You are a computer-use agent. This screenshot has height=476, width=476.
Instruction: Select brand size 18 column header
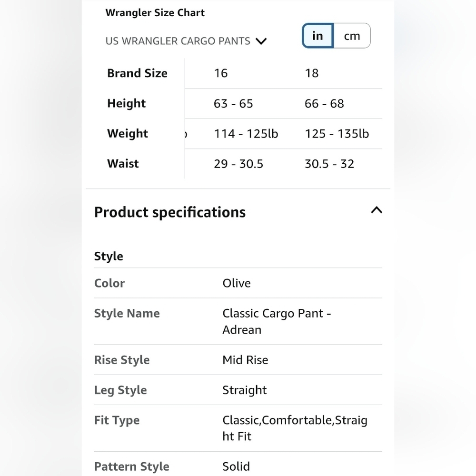tap(311, 73)
